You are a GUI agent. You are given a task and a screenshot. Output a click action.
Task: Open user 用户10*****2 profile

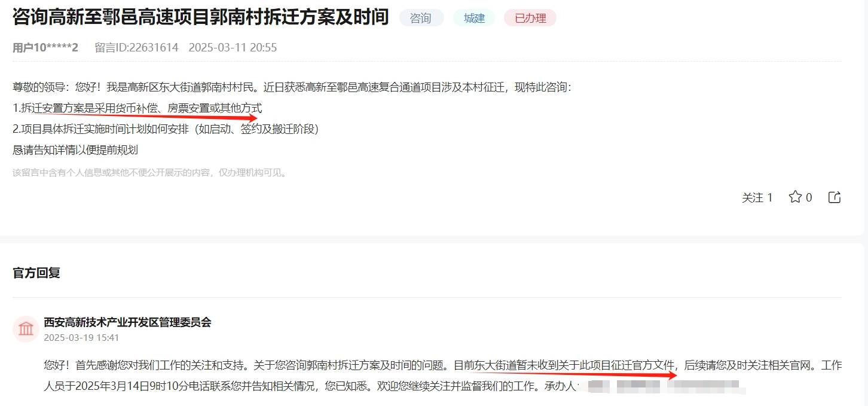pyautogui.click(x=45, y=48)
